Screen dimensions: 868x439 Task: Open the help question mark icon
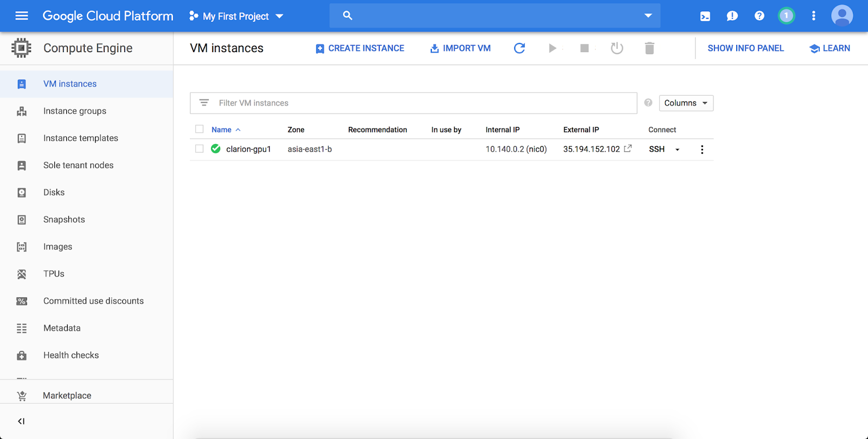(x=759, y=16)
